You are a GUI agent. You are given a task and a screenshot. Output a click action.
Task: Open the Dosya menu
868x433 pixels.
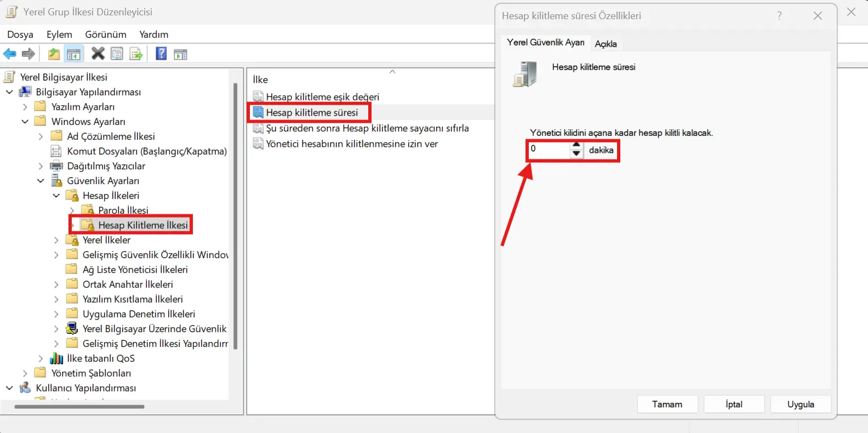tap(20, 34)
